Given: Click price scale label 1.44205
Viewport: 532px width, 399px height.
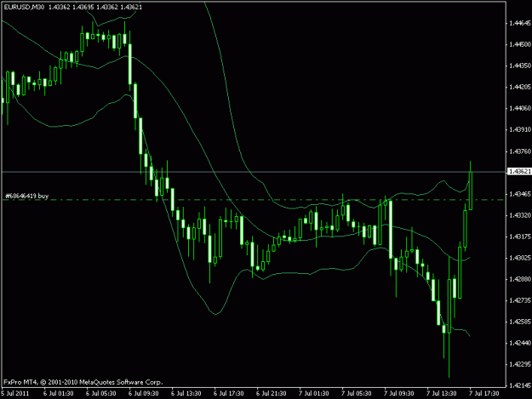Looking at the screenshot, I should pyautogui.click(x=520, y=87).
